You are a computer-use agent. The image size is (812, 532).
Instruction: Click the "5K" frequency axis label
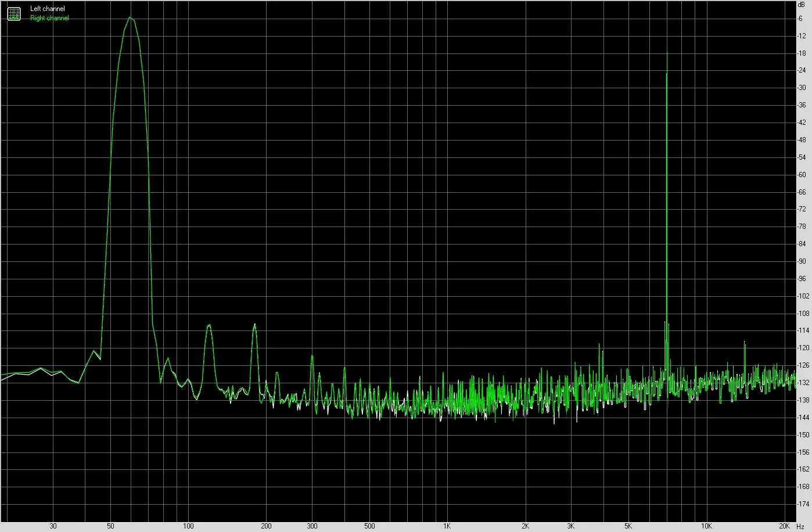[628, 526]
